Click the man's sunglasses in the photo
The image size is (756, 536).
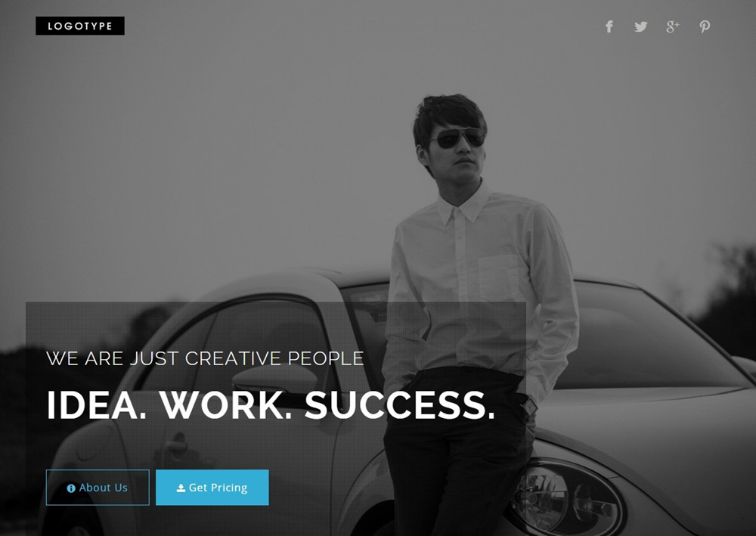click(457, 138)
